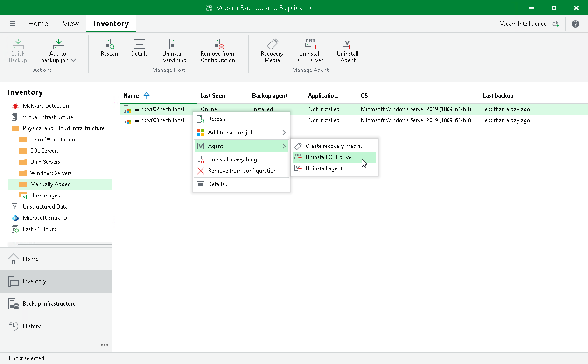Click winsrv003 Microsoft Windows Server 2019 cell

(416, 120)
